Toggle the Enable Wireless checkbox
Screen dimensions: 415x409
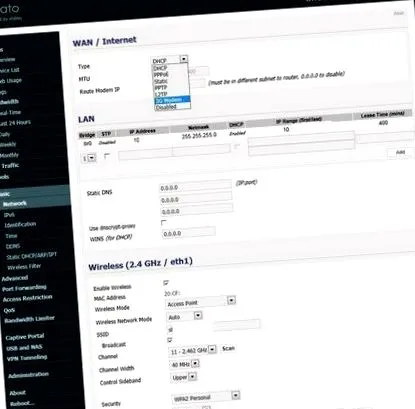point(166,283)
